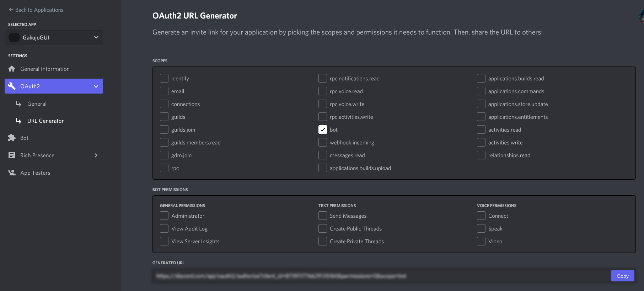This screenshot has width=644, height=291.
Task: Tick the relationships.read checkbox
Action: (481, 155)
